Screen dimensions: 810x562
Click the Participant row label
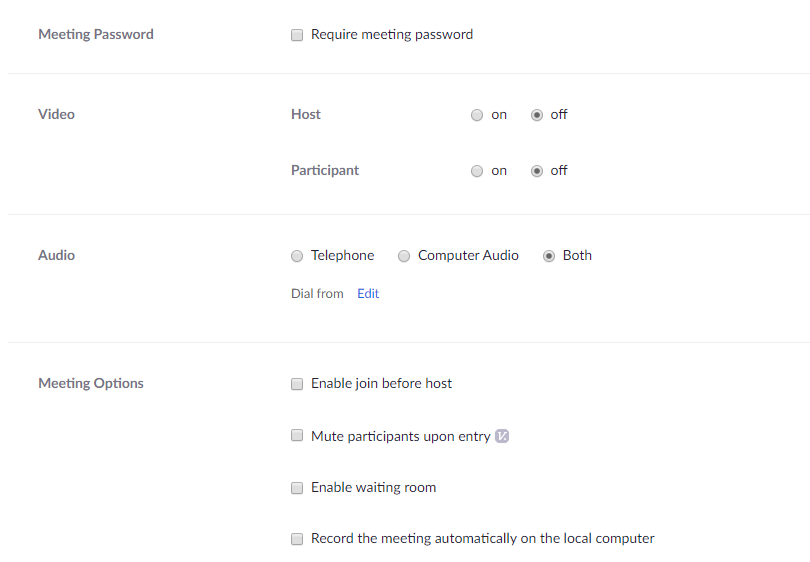click(325, 170)
